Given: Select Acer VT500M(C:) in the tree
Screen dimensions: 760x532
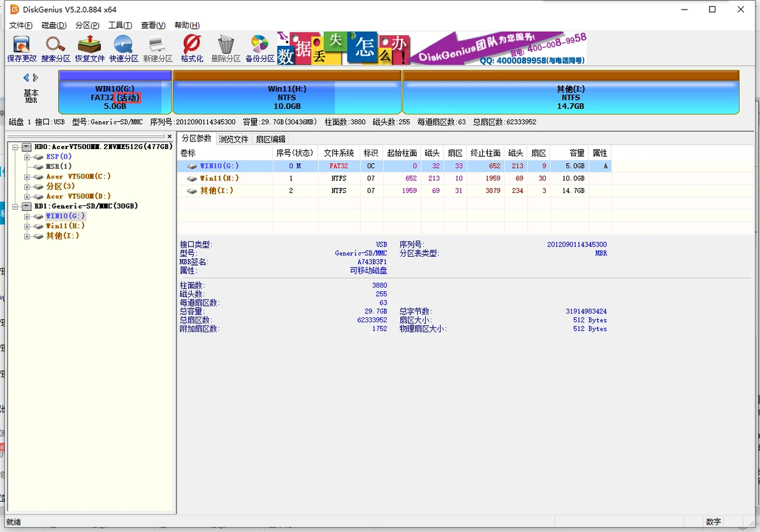Looking at the screenshot, I should pyautogui.click(x=78, y=176).
